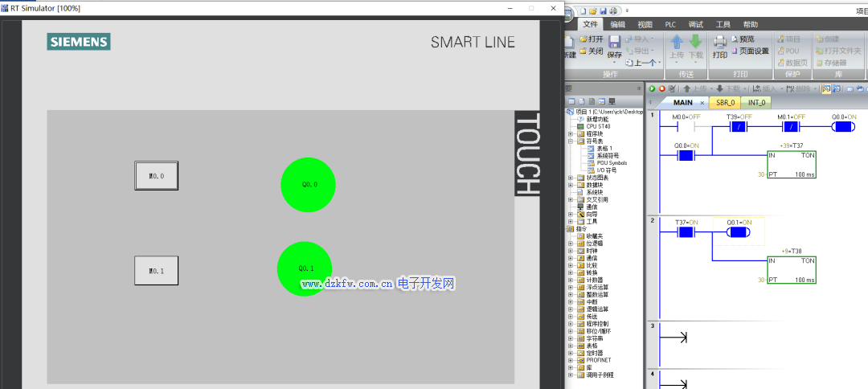
Task: Expand the 程序块 tree node
Action: point(571,133)
